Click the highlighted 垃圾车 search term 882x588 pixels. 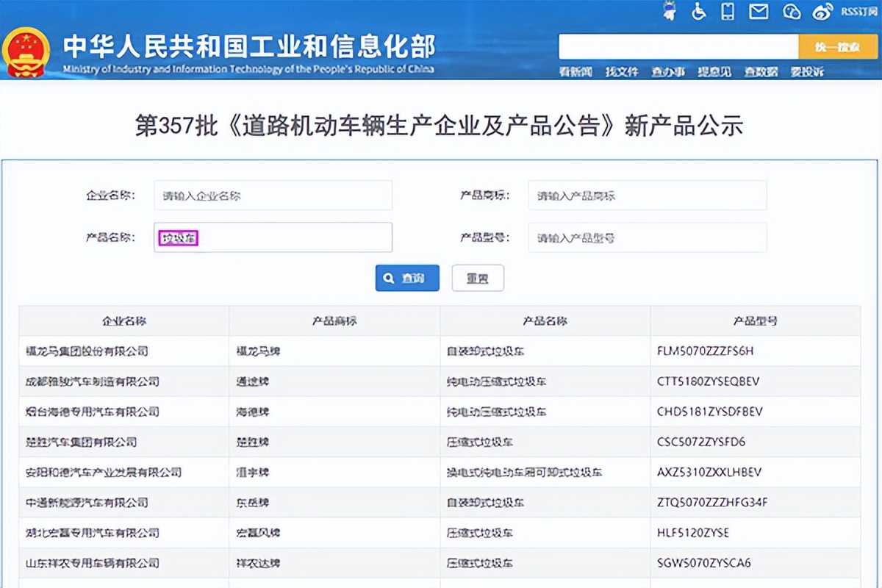click(x=178, y=237)
